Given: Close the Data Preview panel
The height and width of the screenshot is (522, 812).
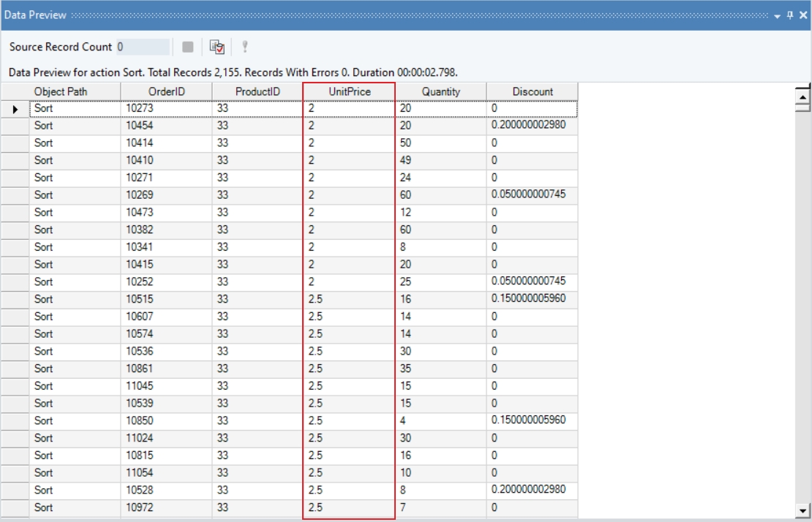Looking at the screenshot, I should coord(803,15).
